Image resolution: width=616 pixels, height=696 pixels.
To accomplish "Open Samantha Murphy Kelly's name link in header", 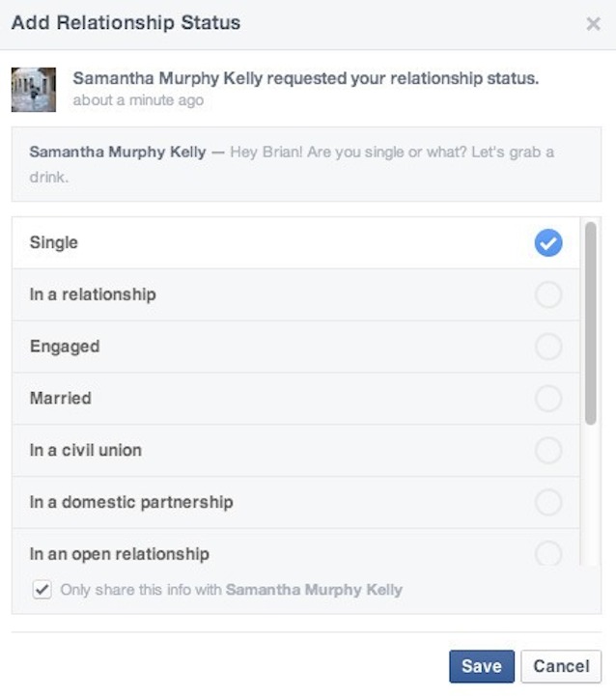I will 168,78.
